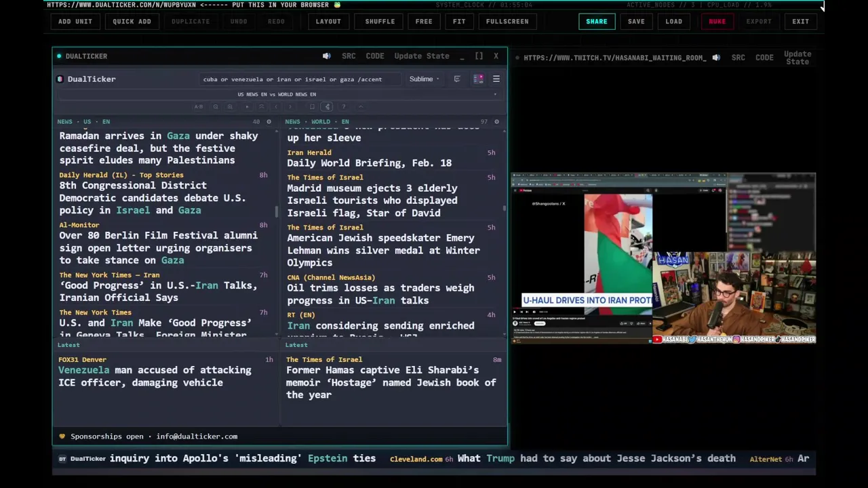
Task: Open the LAYOUT menu
Action: click(x=328, y=22)
